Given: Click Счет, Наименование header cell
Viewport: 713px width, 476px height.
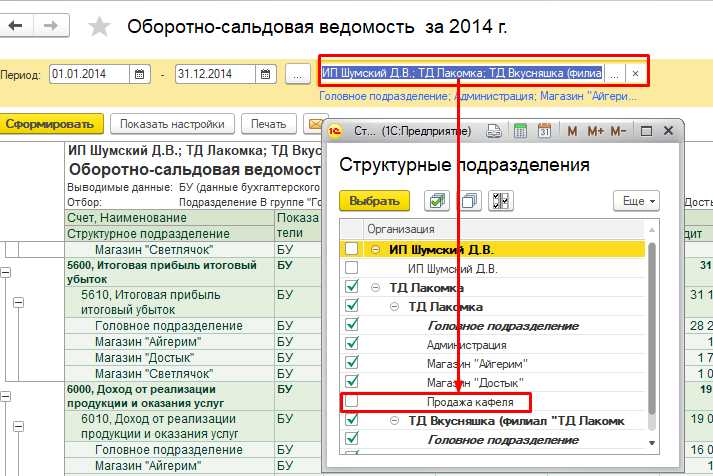Looking at the screenshot, I should tap(169, 218).
